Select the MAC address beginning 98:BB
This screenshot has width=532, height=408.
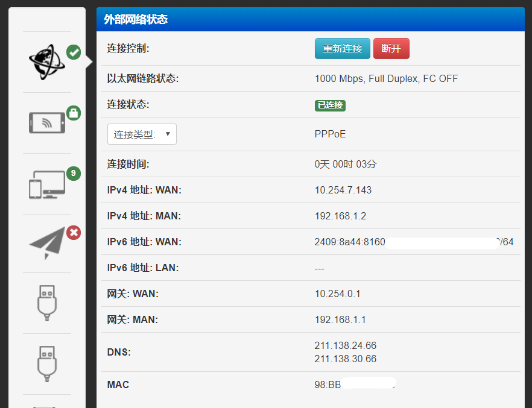355,385
